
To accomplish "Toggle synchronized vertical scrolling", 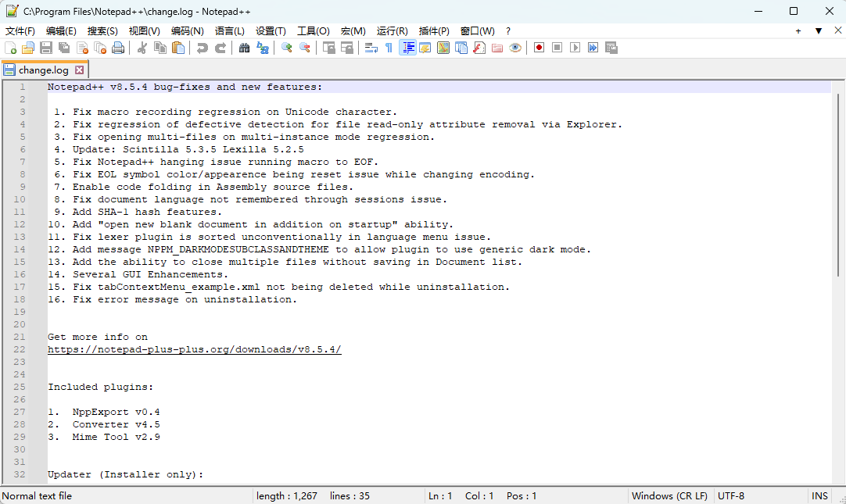I will (x=328, y=48).
